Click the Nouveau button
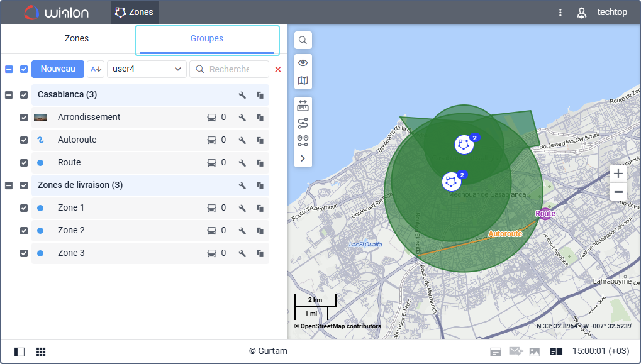The image size is (641, 364). (x=58, y=69)
